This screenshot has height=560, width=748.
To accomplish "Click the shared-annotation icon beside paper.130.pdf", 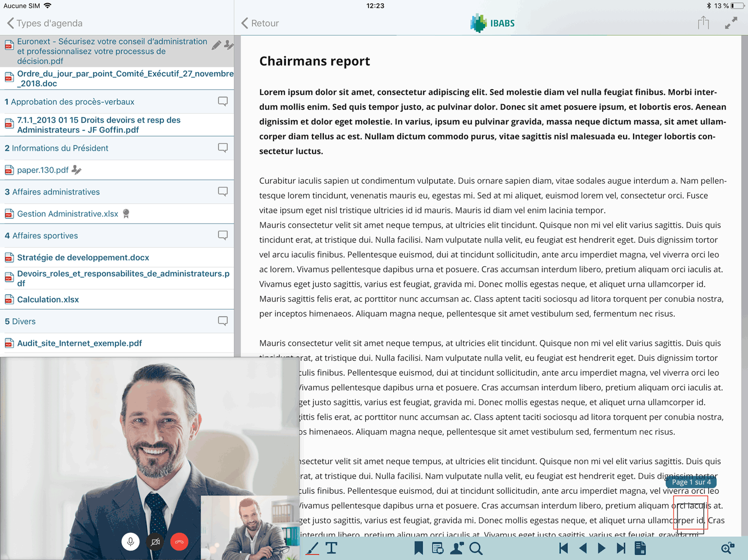I will (x=77, y=170).
